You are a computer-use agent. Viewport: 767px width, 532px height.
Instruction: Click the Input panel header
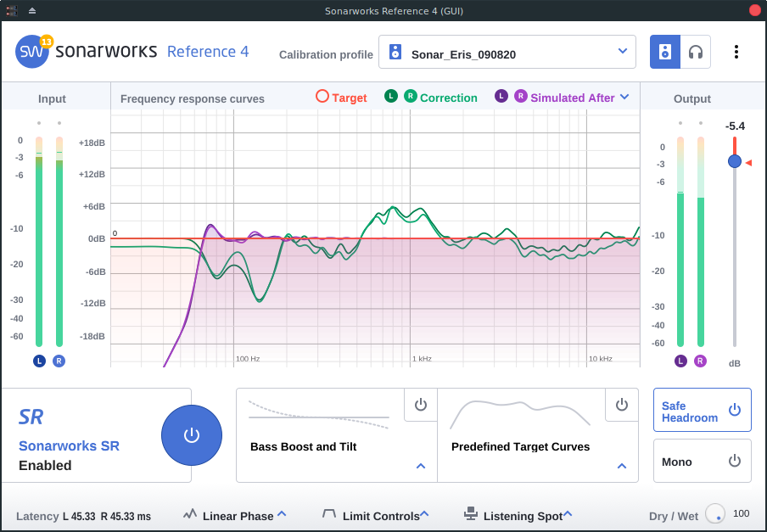click(x=52, y=98)
